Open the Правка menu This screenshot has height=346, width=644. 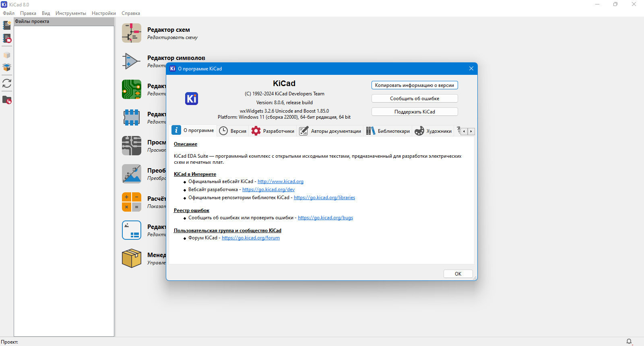coord(28,13)
